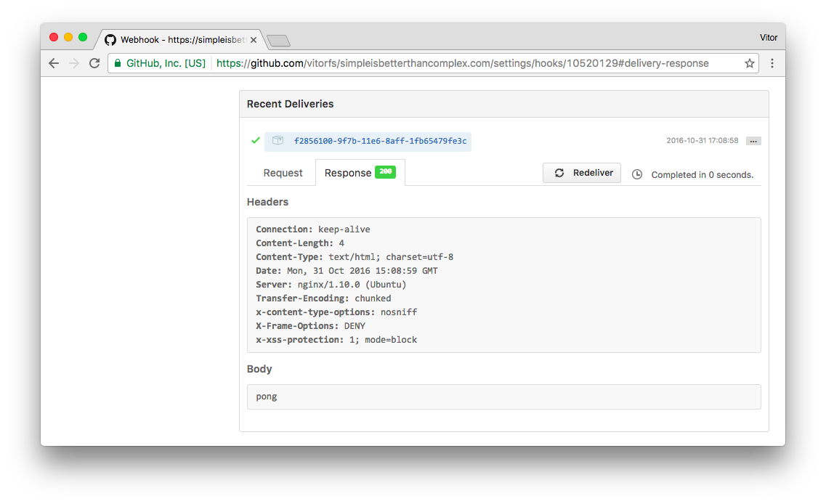Click the 2016-10-31 17:08:58 timestamp

point(702,141)
